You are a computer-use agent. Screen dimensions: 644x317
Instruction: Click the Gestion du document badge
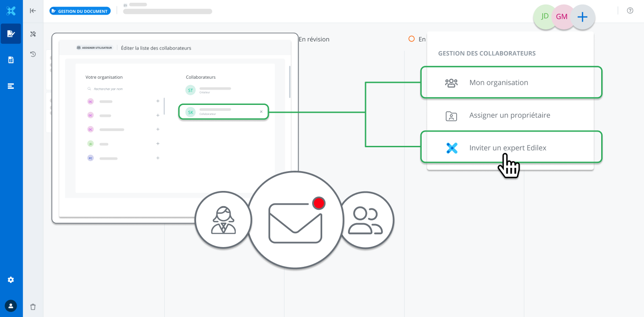[x=80, y=11]
